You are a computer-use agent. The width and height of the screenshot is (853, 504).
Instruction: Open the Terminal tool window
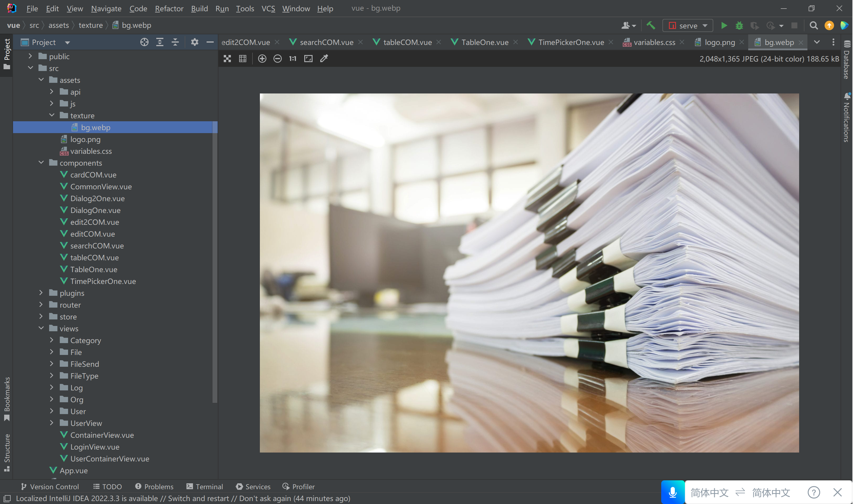tap(205, 486)
